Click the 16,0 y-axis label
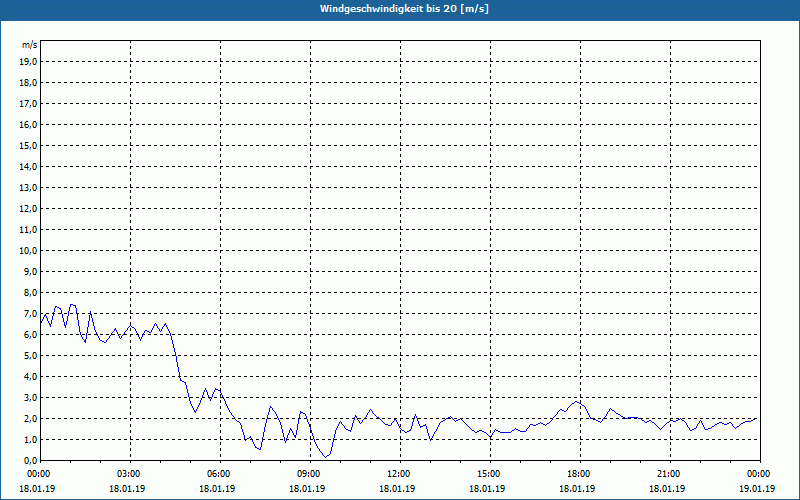 click(x=28, y=124)
